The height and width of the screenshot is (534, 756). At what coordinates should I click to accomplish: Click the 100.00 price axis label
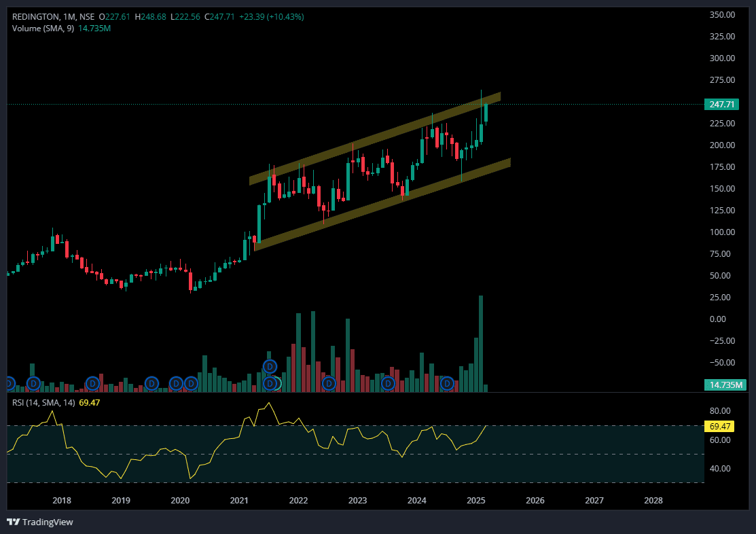pos(722,232)
